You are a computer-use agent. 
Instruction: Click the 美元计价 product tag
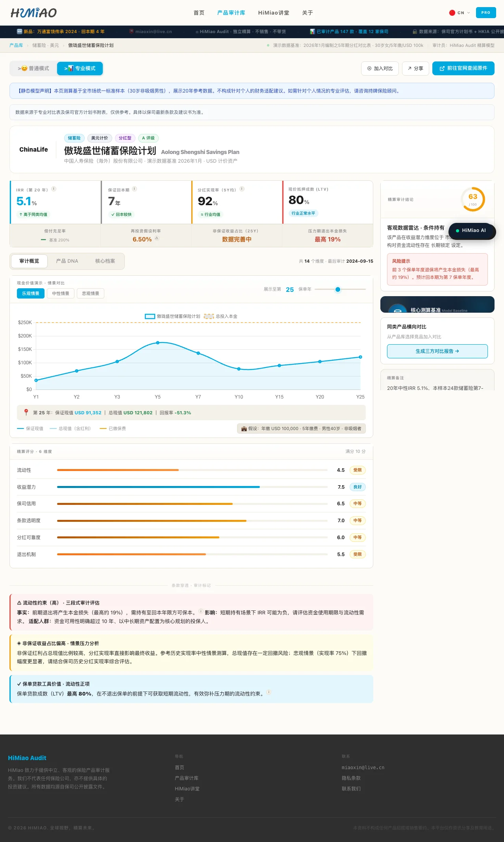[x=100, y=138]
